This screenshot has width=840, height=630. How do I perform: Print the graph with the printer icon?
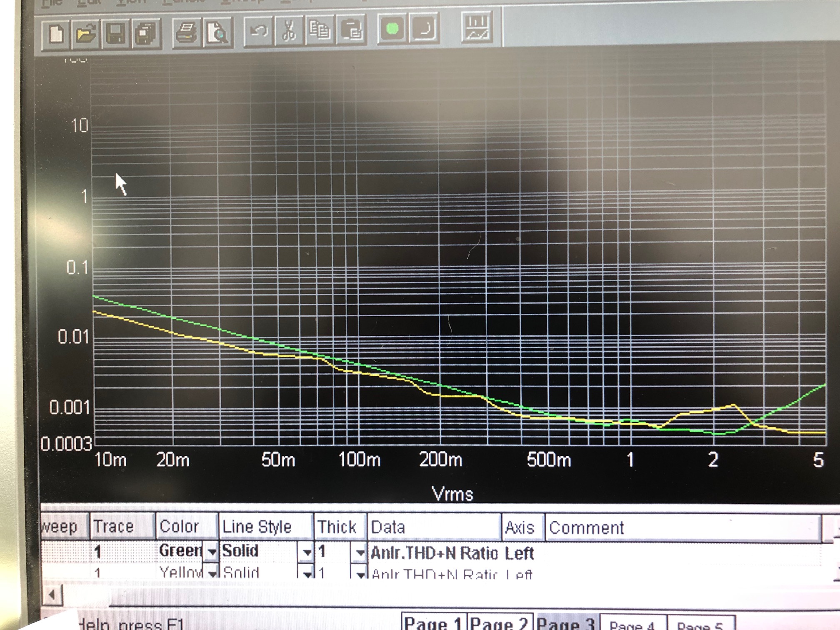pyautogui.click(x=186, y=32)
